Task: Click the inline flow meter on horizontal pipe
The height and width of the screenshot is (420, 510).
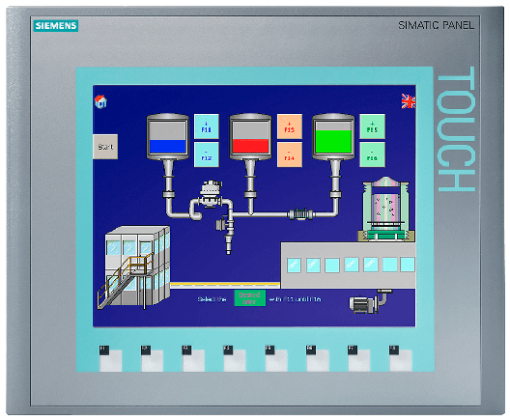Action: [300, 214]
